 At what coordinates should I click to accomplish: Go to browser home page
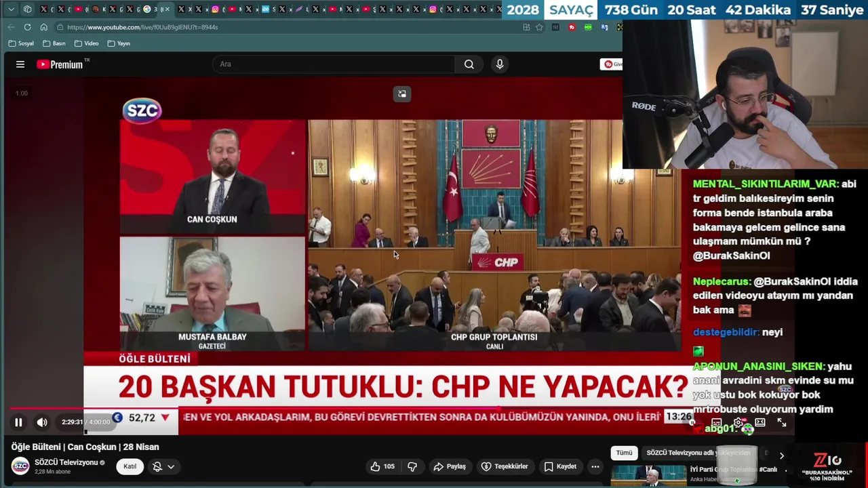[43, 27]
